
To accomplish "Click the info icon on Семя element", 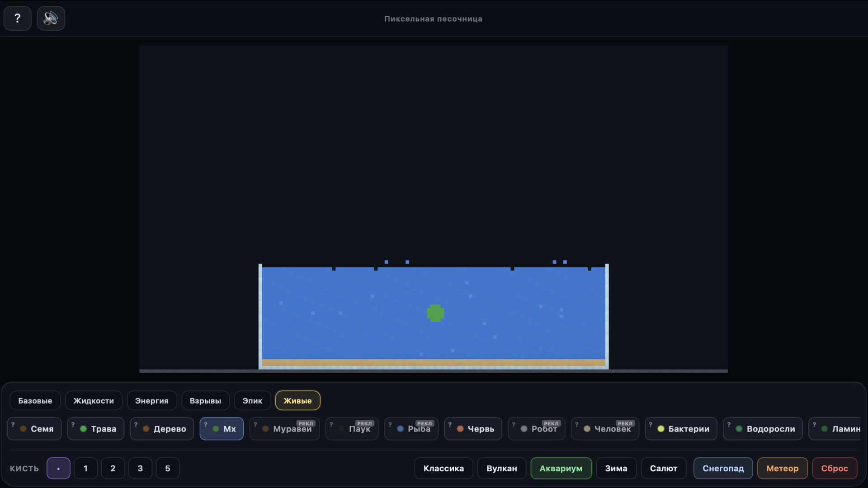I will point(13,425).
